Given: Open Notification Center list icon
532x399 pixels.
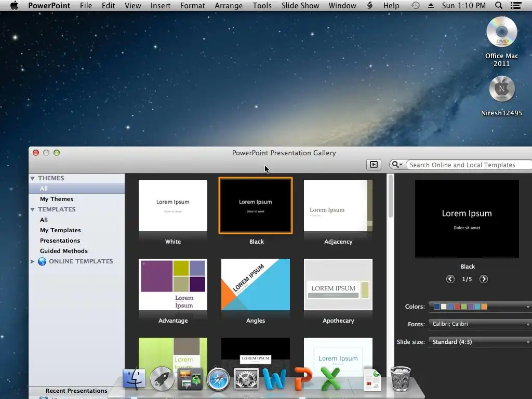Looking at the screenshot, I should 516,5.
